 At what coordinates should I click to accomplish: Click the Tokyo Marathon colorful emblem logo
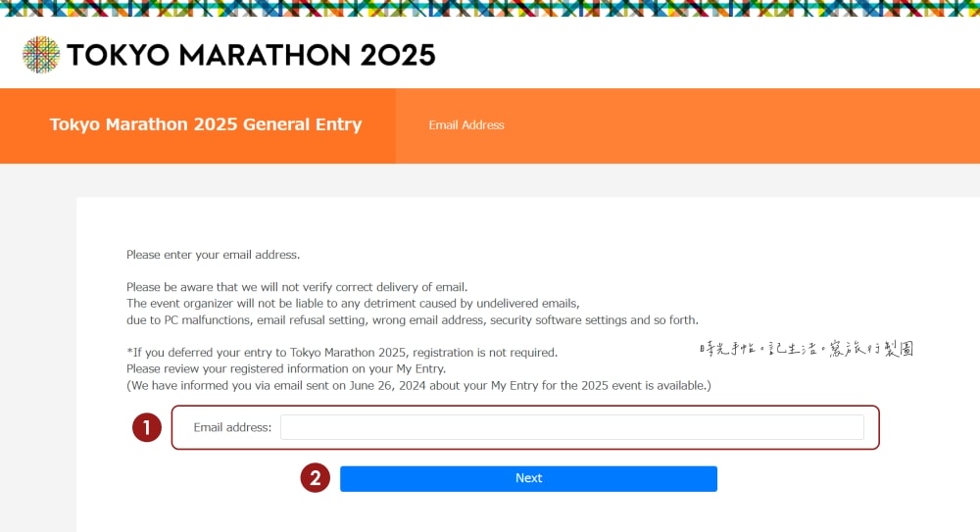coord(41,55)
